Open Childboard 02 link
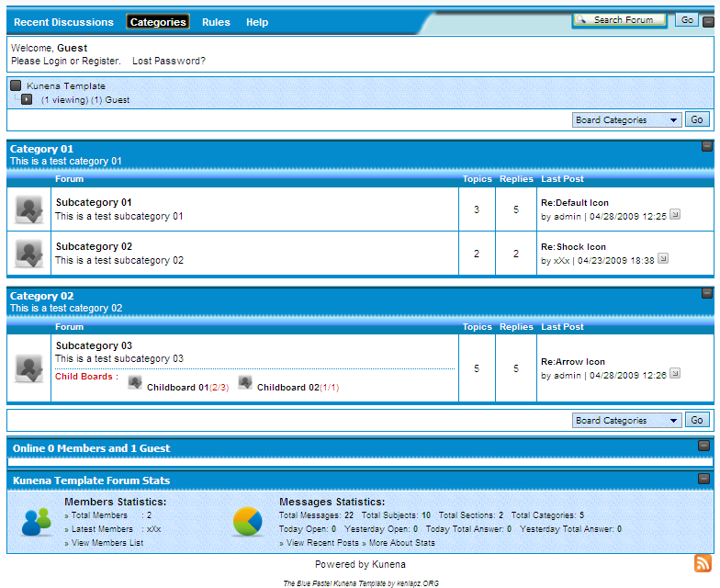Screen dimensions: 720x588 click(288, 388)
